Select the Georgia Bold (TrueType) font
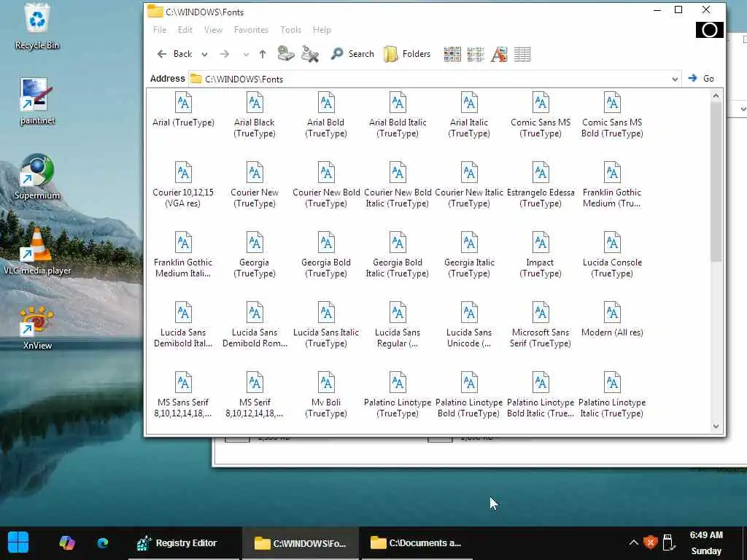The image size is (747, 560). (326, 254)
